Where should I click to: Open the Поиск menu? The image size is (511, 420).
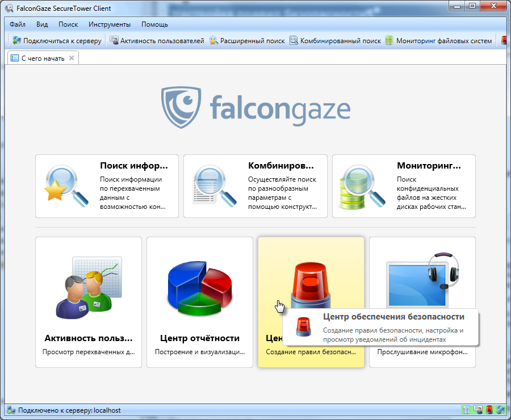(x=68, y=24)
